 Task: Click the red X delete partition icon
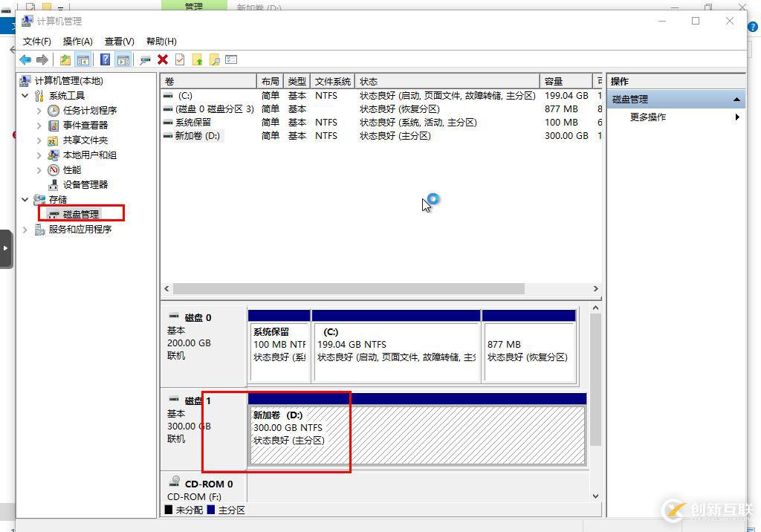click(162, 59)
